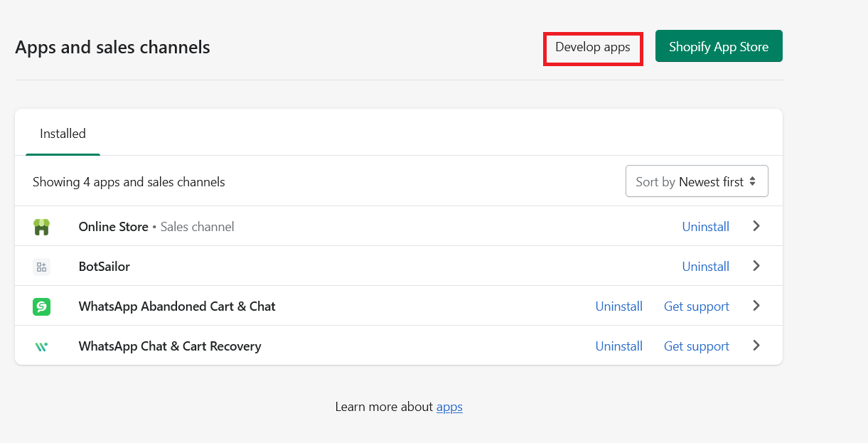
Task: Expand WhatsApp Abandoned Cart & Chat chevron
Action: click(756, 306)
